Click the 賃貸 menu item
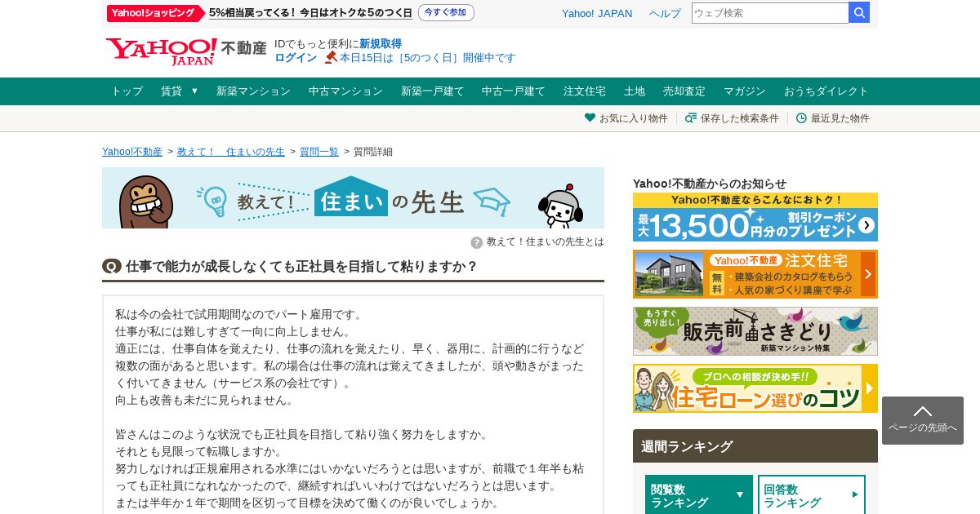This screenshot has height=514, width=980. pos(171,91)
